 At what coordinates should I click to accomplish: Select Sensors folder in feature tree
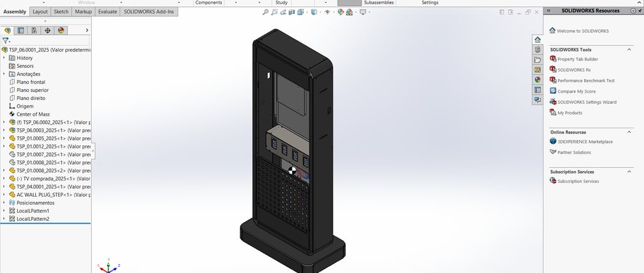(x=25, y=65)
